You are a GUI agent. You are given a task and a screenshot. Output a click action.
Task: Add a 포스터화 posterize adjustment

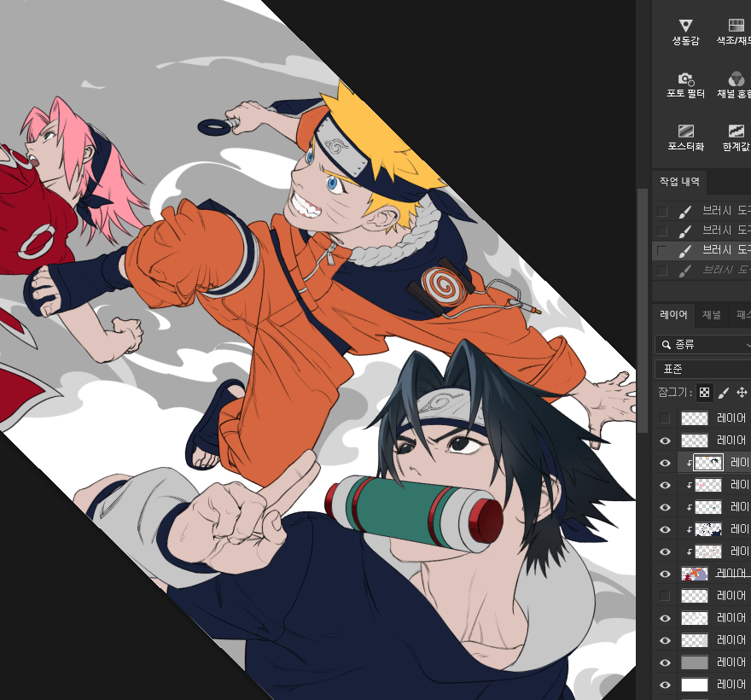[685, 138]
